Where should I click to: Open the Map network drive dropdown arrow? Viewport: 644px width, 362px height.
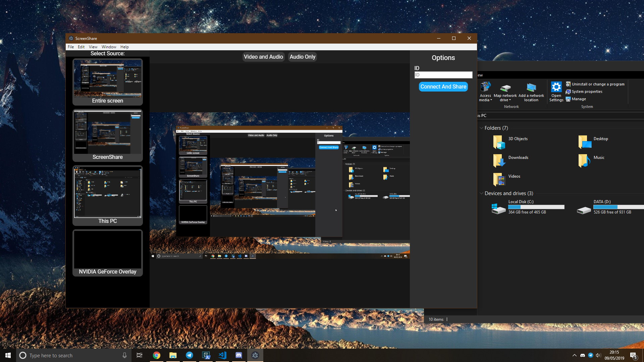(510, 100)
